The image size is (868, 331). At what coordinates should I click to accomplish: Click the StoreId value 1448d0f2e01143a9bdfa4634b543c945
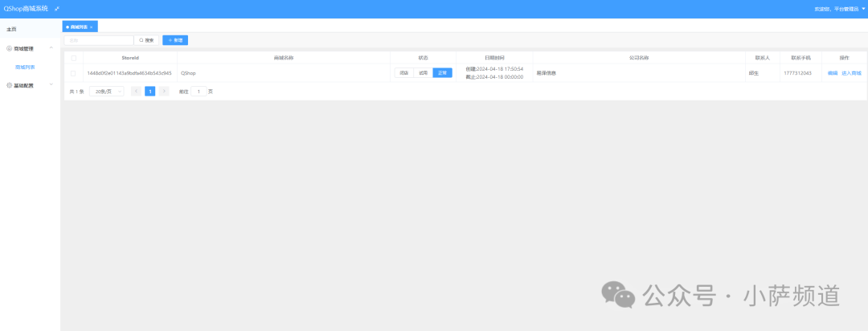tap(129, 73)
